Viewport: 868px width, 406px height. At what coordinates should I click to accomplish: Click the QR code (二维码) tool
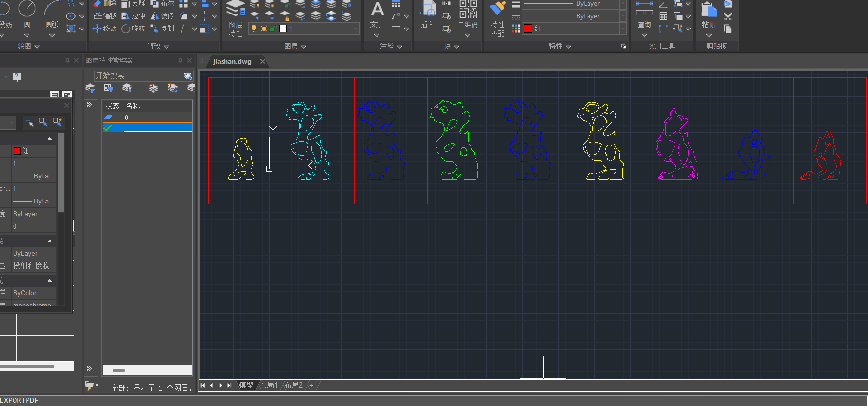[467, 15]
